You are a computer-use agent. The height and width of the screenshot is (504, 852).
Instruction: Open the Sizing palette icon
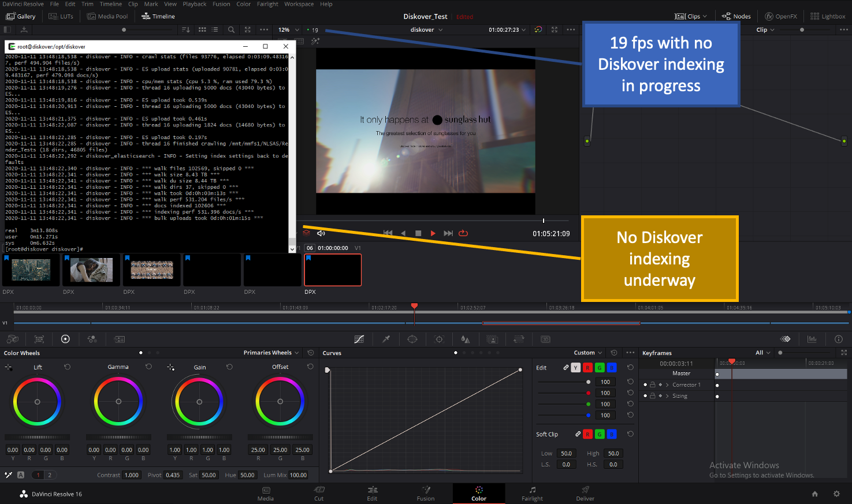pyautogui.click(x=519, y=339)
